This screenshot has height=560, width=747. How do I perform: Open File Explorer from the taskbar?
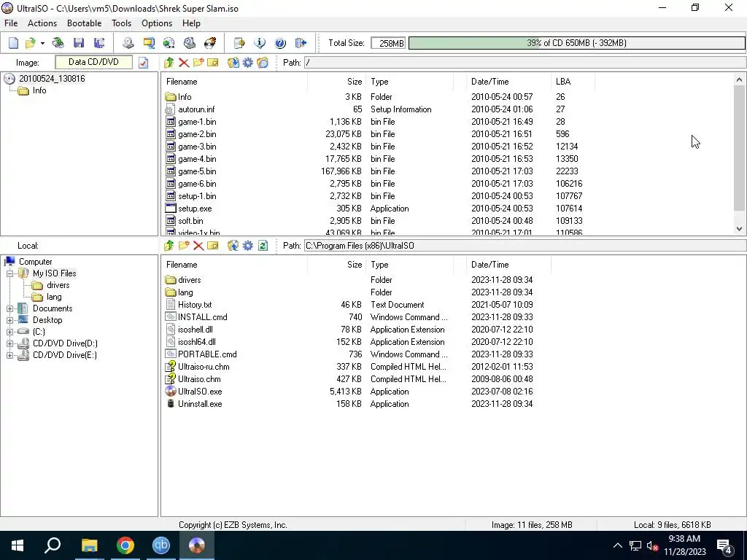[x=89, y=545]
